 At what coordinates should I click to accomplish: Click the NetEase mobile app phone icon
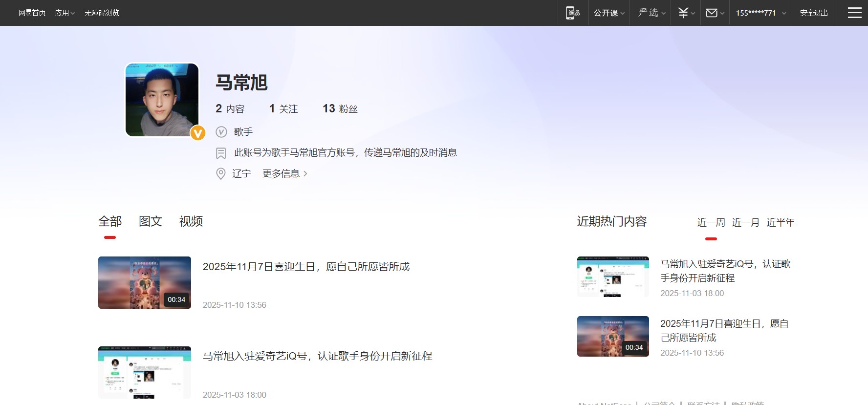pos(572,13)
